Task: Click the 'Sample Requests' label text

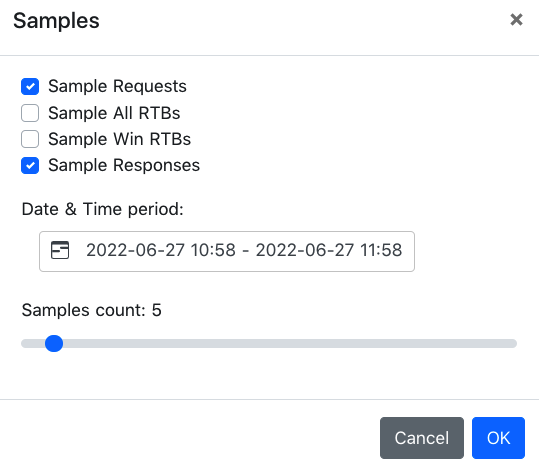Action: (x=117, y=86)
